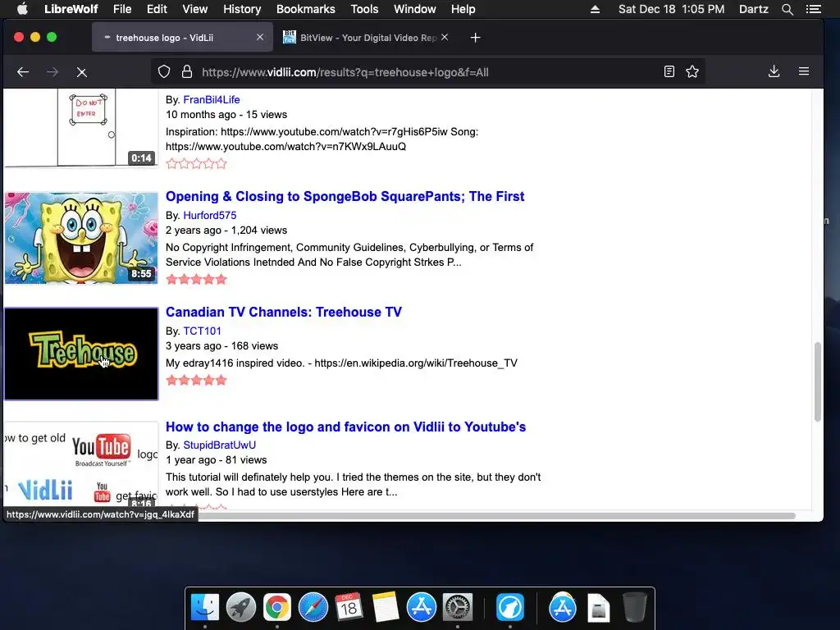Click the YouTube VidLii logo tutorial thumbnail
The image size is (840, 630).
click(x=81, y=465)
